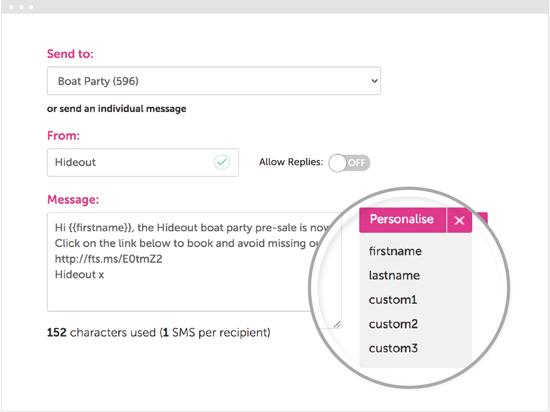Toggle the Allow Replies switch
Viewport: 550px width, 412px height.
coord(349,163)
